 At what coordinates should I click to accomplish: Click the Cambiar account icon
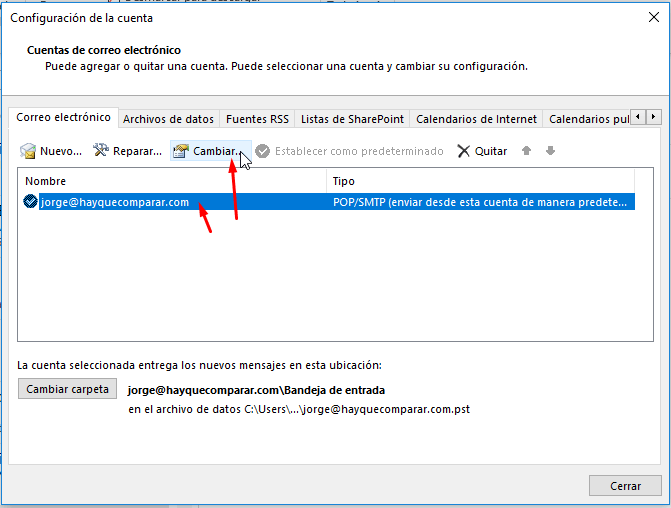point(181,152)
